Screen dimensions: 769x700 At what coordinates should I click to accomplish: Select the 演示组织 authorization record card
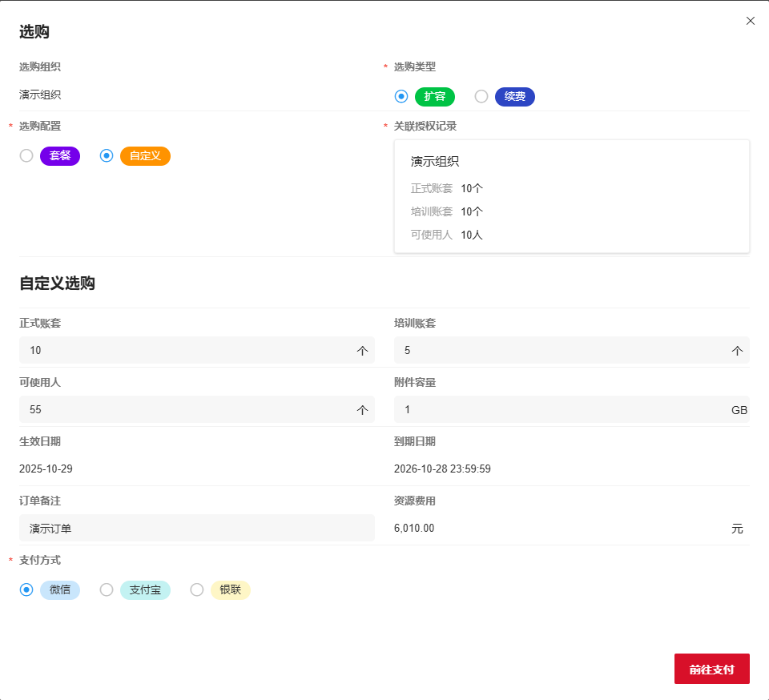(x=571, y=196)
